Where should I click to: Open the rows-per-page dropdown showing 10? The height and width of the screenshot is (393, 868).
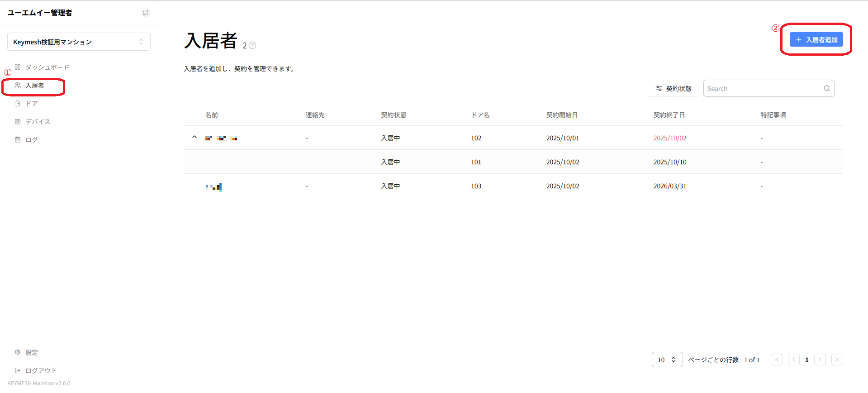667,359
